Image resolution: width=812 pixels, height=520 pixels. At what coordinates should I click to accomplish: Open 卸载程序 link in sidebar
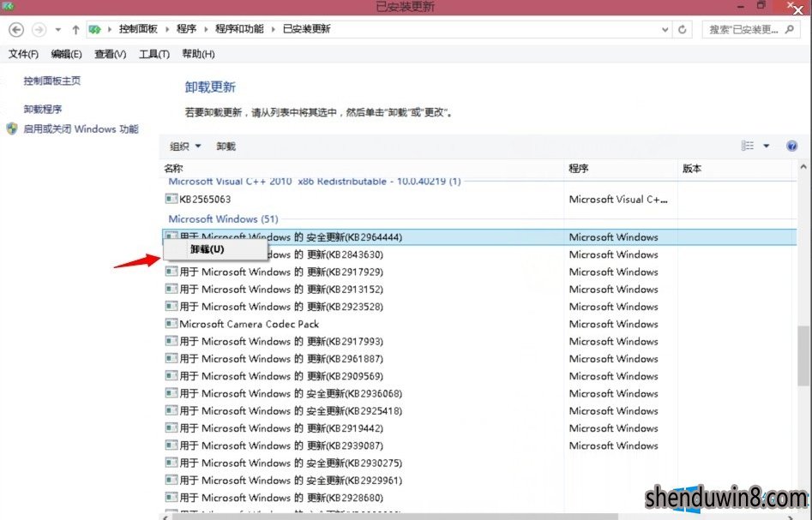[43, 109]
